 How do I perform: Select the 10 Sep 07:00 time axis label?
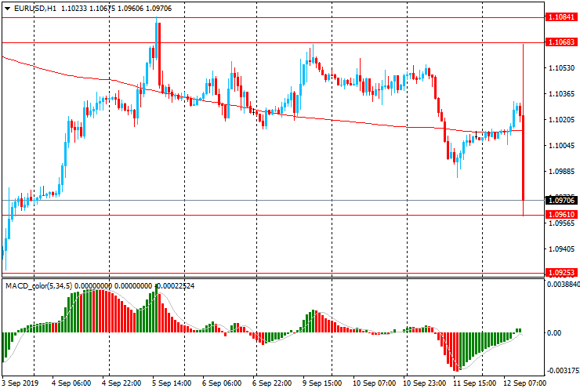(375, 383)
